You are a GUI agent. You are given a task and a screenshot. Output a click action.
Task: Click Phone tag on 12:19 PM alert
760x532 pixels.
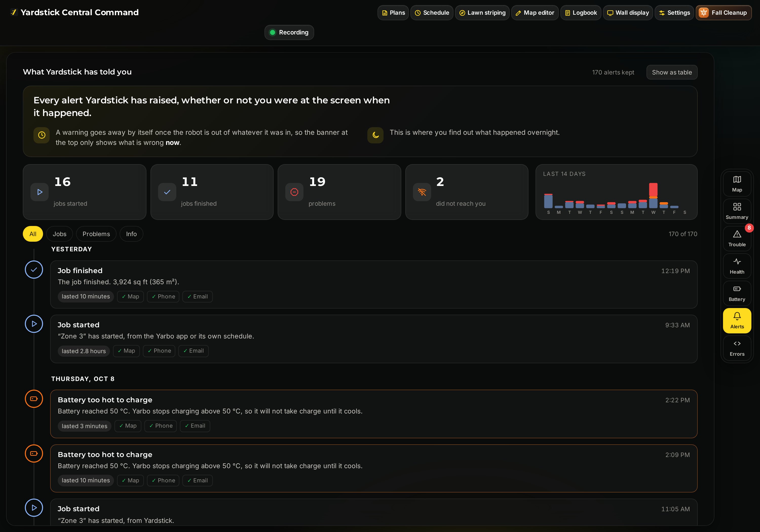tap(163, 297)
